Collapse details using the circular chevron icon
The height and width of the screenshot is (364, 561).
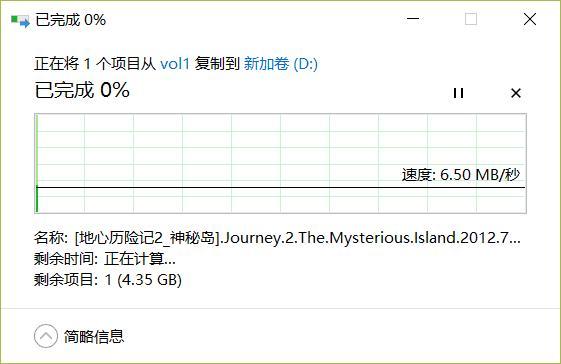[46, 336]
